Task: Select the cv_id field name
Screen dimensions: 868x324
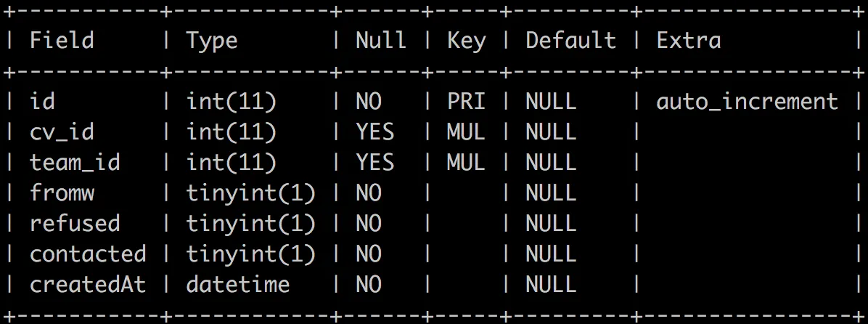Action: pyautogui.click(x=62, y=132)
